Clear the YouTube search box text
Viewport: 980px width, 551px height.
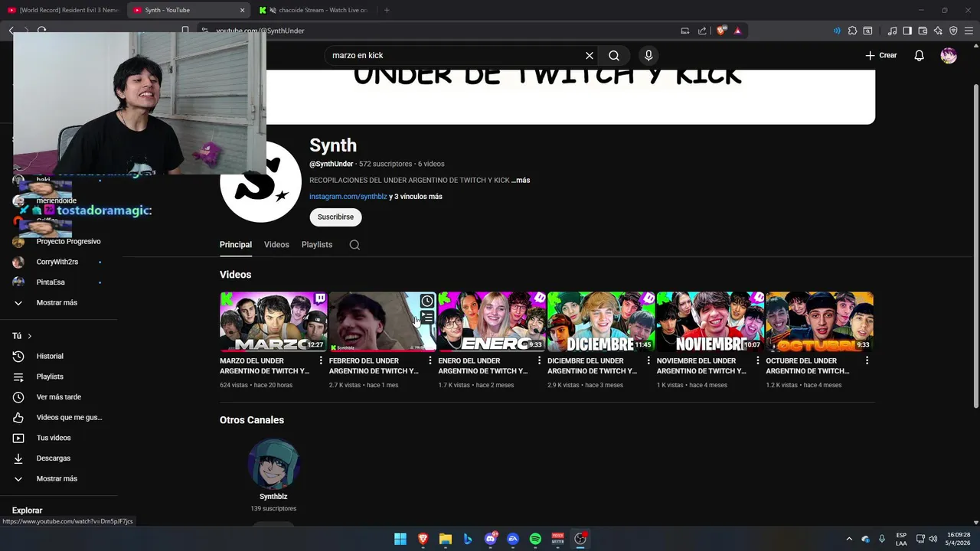(590, 55)
